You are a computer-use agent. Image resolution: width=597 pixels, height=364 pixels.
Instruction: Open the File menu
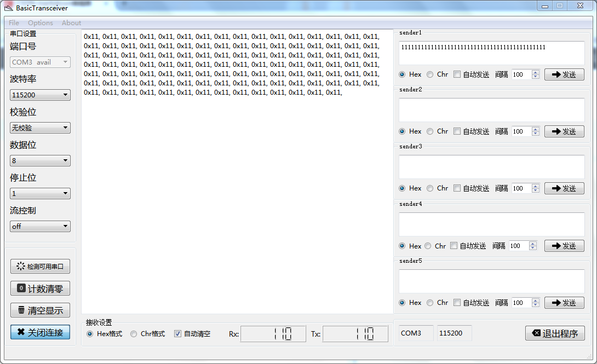coord(14,23)
